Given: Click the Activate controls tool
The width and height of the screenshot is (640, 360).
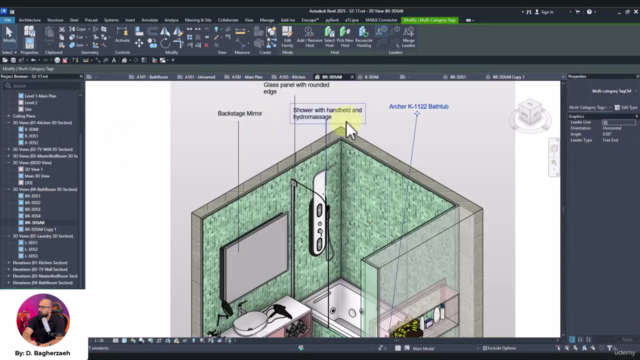Looking at the screenshot, I should pyautogui.click(x=122, y=35).
